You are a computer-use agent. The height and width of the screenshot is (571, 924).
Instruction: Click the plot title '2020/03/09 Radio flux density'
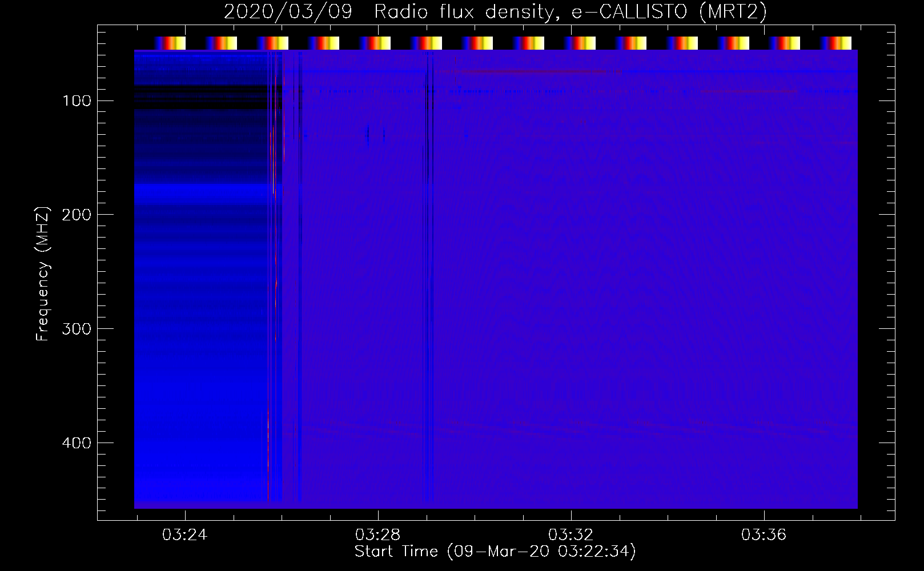pos(495,12)
